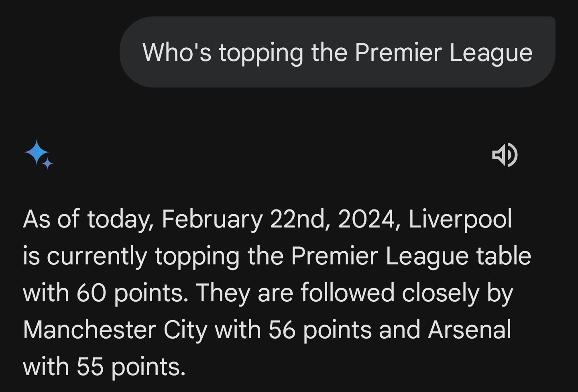Click the word "is" starting the second line

pos(31,256)
